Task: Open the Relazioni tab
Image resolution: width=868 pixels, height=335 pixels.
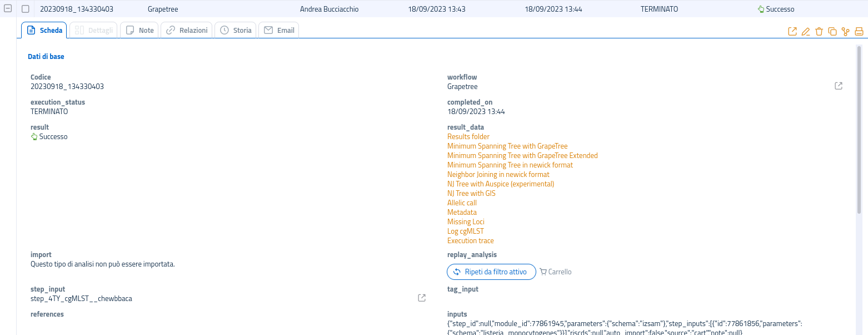Action: pos(187,31)
